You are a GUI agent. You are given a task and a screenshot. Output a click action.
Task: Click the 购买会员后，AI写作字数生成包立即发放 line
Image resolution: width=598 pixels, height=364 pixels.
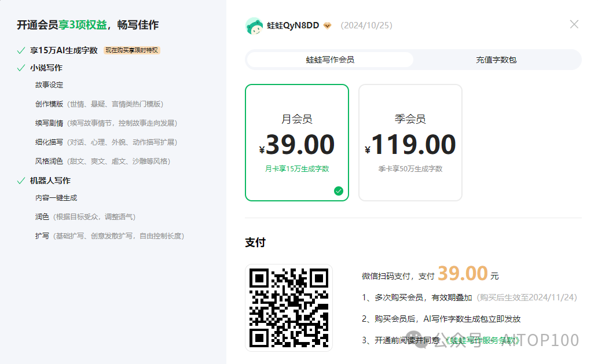[x=441, y=319]
